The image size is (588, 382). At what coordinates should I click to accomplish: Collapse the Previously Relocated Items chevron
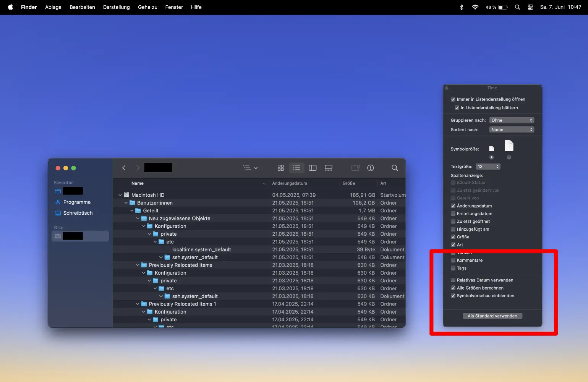[138, 265]
